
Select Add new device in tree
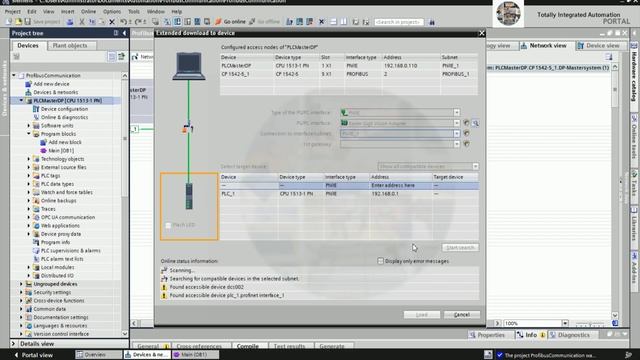click(51, 84)
